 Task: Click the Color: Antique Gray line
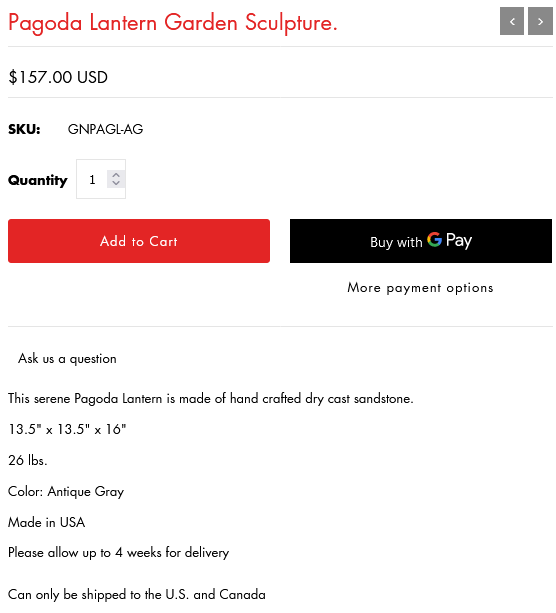tap(66, 491)
